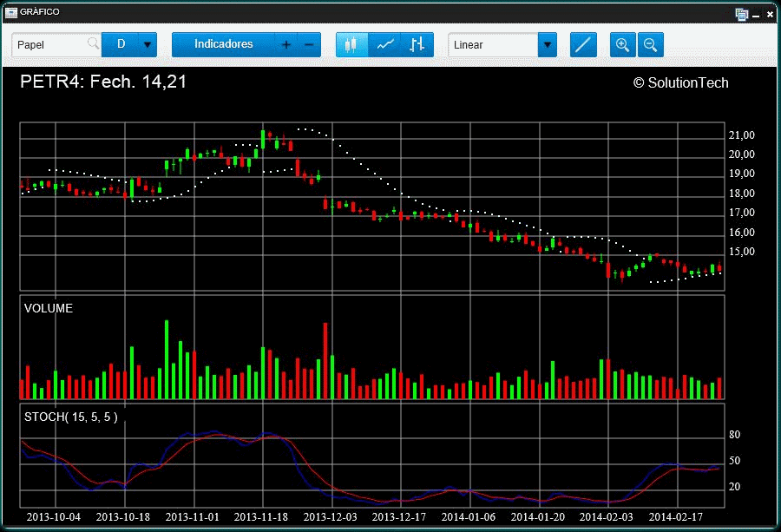
Task: Click the STOCH( 15, 5, 5 ) indicator label
Action: (71, 417)
